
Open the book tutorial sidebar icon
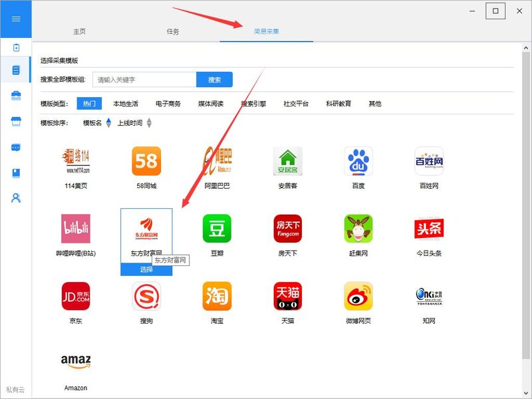(16, 173)
